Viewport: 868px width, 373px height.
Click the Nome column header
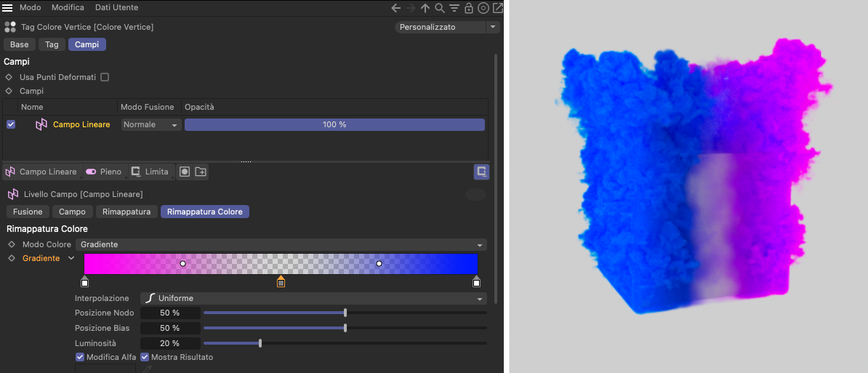click(32, 107)
